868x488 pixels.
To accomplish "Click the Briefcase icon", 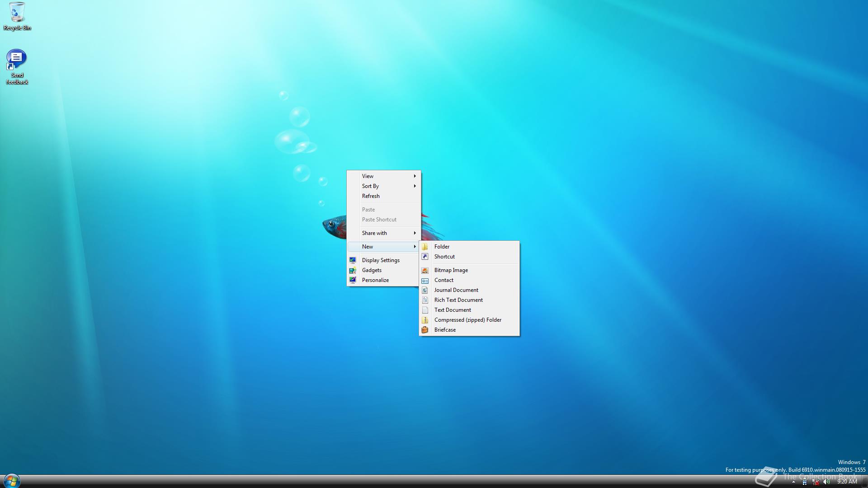I will (425, 330).
